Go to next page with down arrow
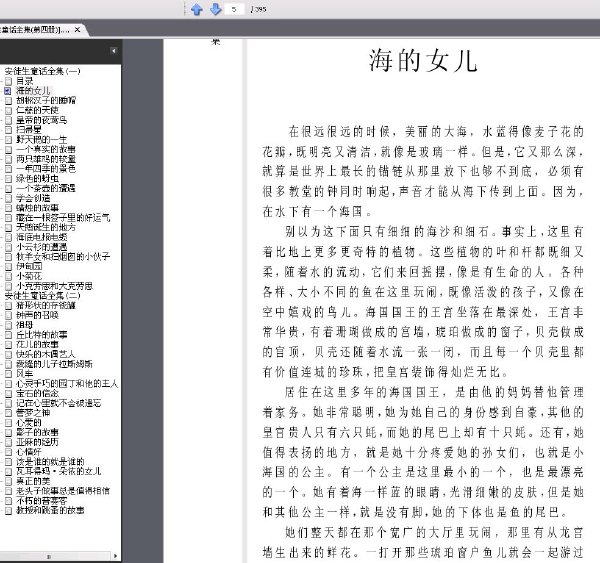 click(215, 9)
